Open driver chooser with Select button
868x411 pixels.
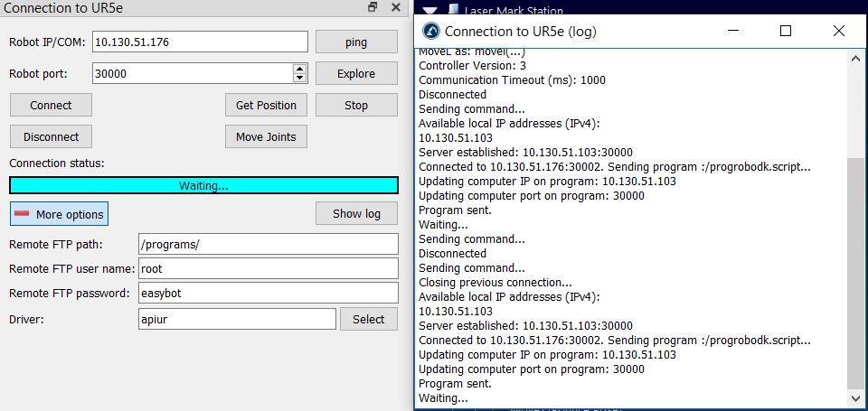pyautogui.click(x=368, y=319)
